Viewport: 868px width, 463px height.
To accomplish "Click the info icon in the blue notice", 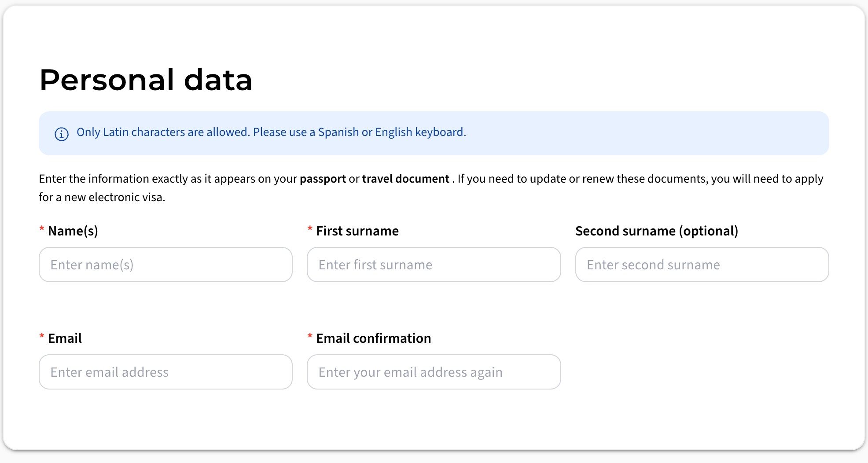I will pos(61,134).
